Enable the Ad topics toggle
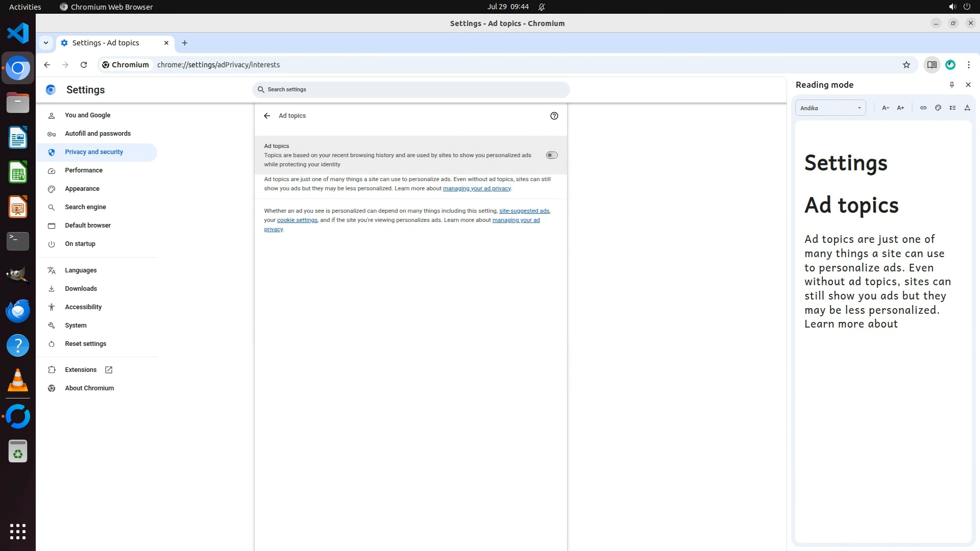This screenshot has height=551, width=980. coord(552,155)
